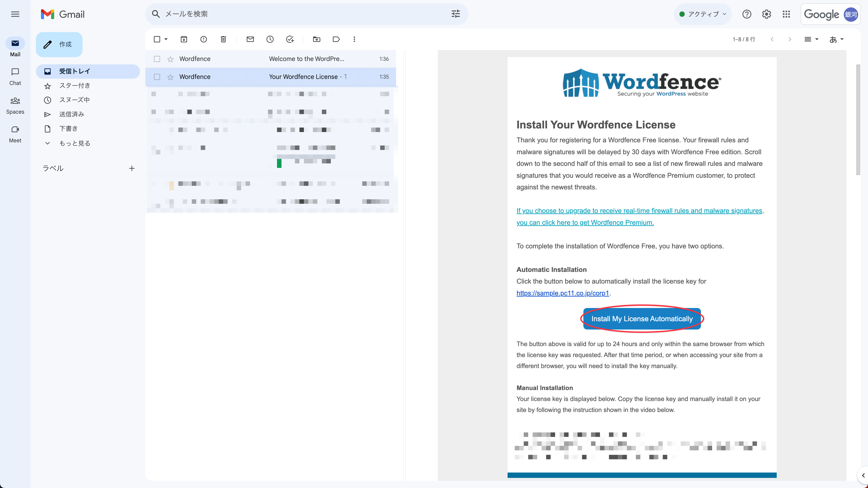Open the 送信済み folder
The width and height of the screenshot is (868, 488).
(x=71, y=114)
